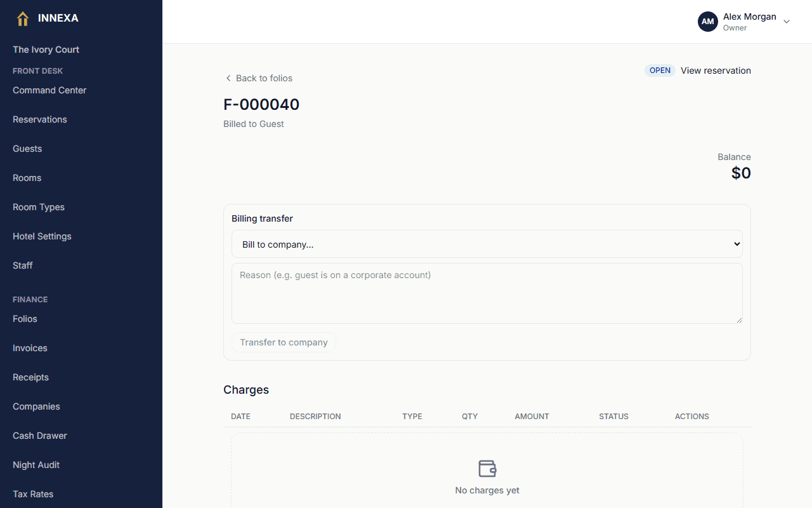Click the INNEXA house logo icon
812x508 pixels.
click(x=23, y=18)
